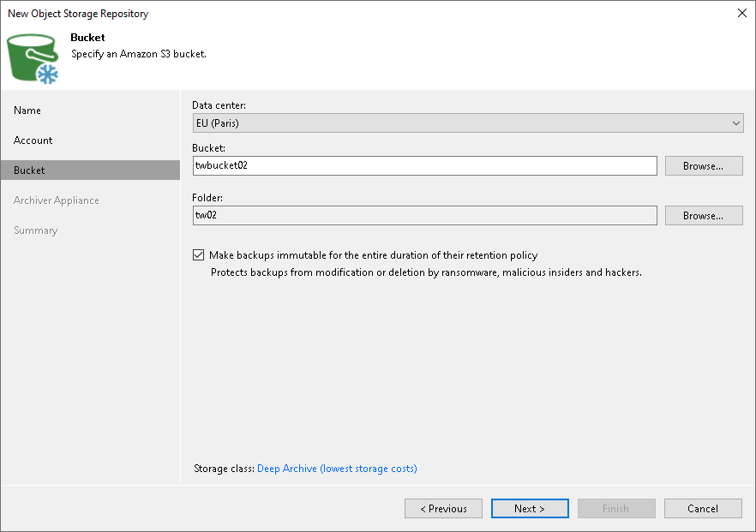This screenshot has height=532, width=756.
Task: Open the Deep Archive storage class link
Action: tap(337, 469)
